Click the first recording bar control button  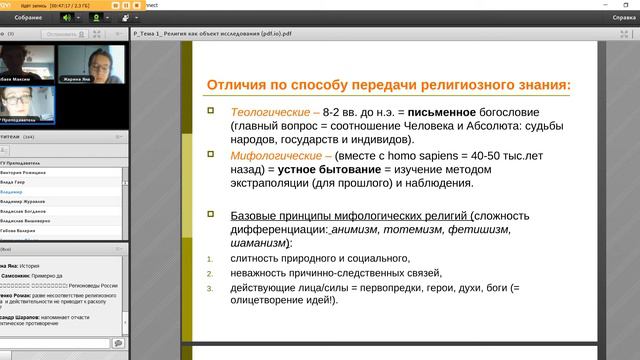pyautogui.click(x=116, y=5)
